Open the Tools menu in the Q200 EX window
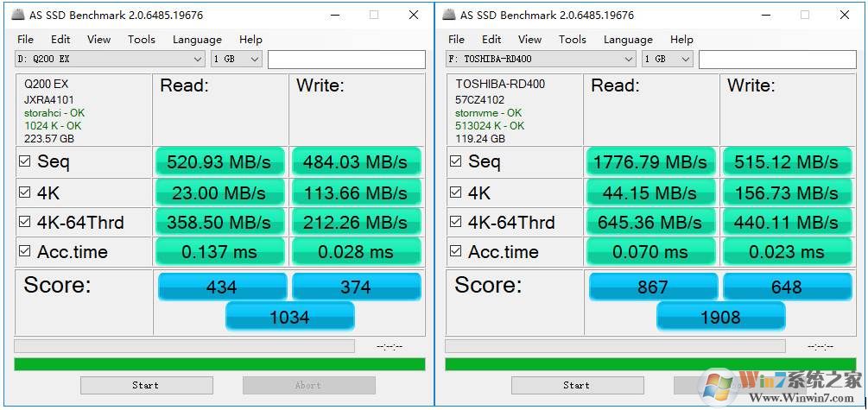Image resolution: width=868 pixels, height=410 pixels. [x=141, y=40]
